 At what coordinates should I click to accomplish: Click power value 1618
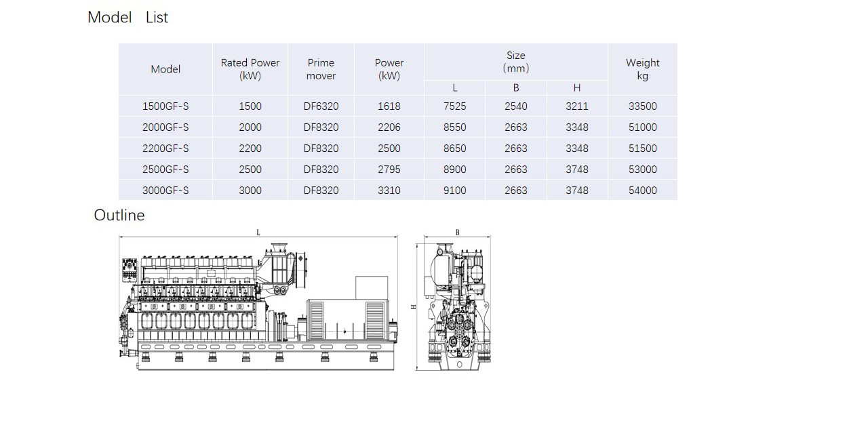[389, 106]
